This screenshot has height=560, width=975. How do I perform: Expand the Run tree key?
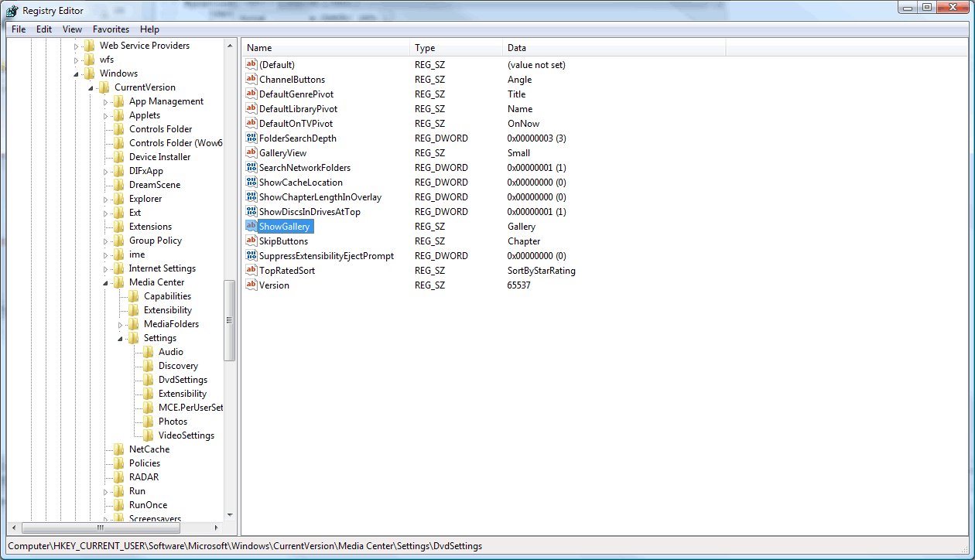pos(106,491)
